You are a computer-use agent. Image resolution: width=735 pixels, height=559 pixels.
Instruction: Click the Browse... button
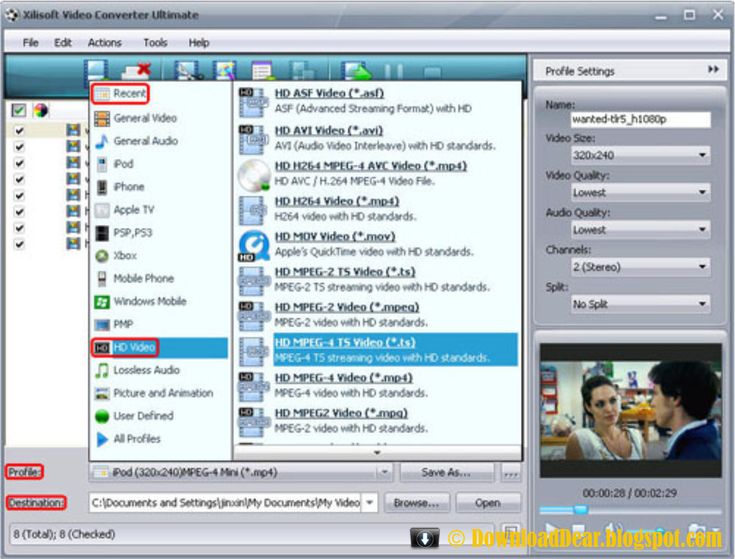point(416,503)
